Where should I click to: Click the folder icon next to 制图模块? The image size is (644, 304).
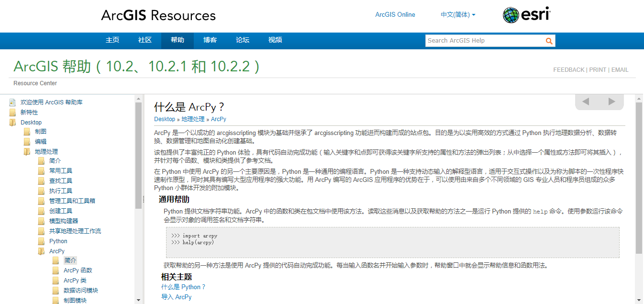click(x=56, y=301)
